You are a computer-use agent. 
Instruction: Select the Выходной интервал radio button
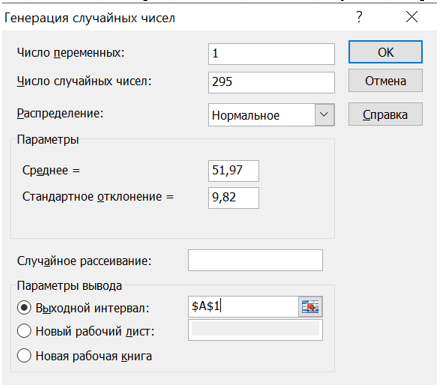click(x=24, y=308)
